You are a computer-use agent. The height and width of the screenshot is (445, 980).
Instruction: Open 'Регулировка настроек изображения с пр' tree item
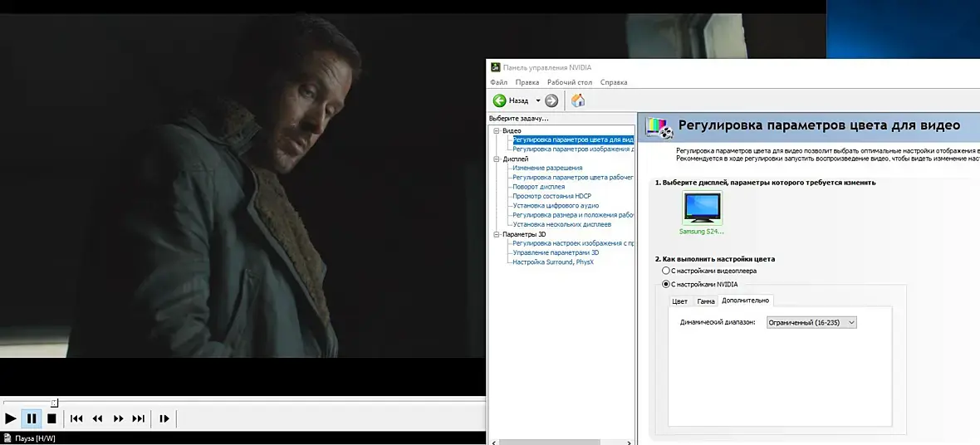573,243
